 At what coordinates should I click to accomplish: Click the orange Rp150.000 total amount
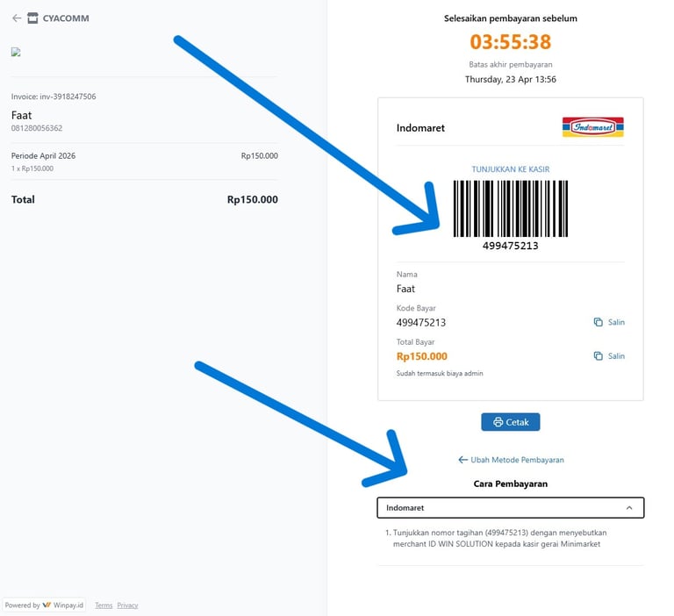[421, 356]
